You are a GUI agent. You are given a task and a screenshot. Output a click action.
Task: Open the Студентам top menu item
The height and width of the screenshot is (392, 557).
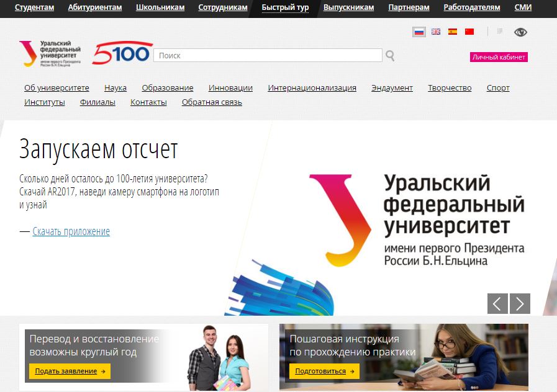pyautogui.click(x=34, y=7)
